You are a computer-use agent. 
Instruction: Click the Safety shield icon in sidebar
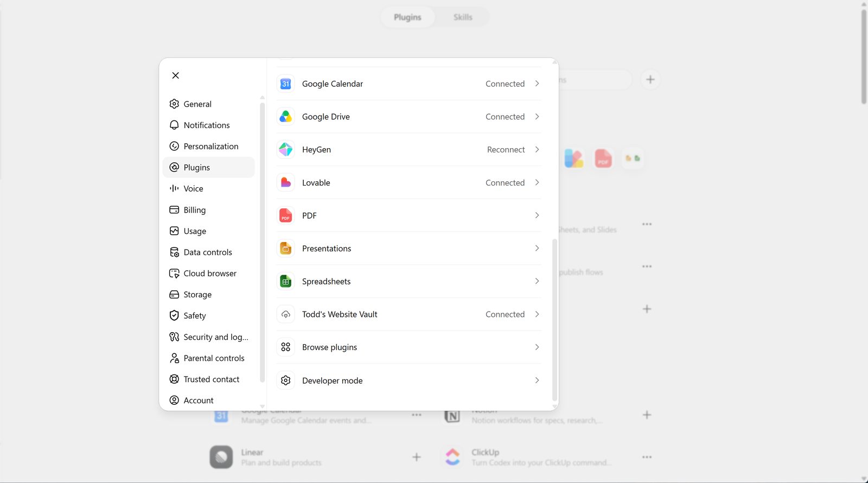[x=174, y=315]
